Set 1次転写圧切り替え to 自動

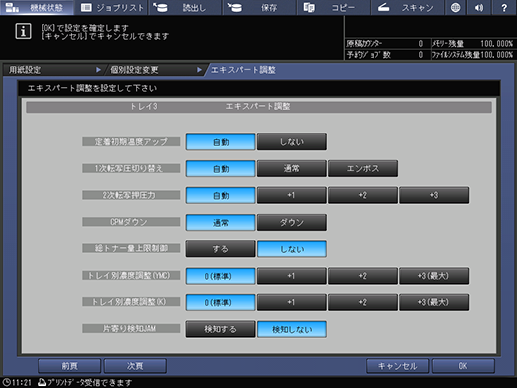(x=221, y=169)
